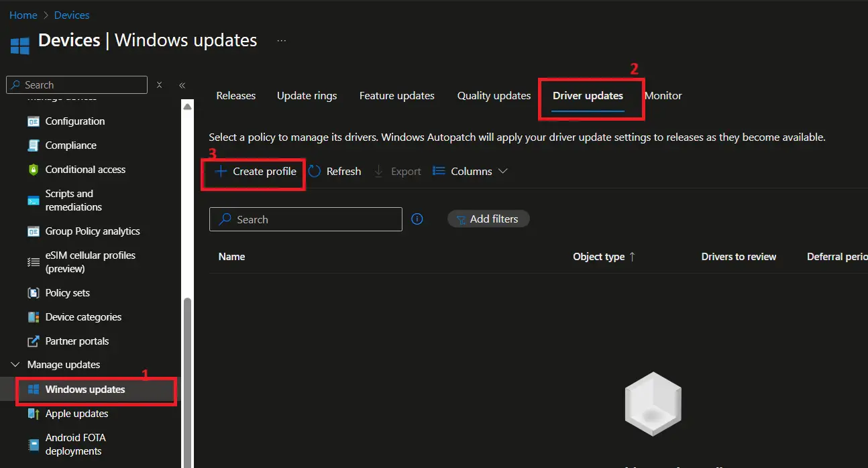Click the Conditional access shield icon
This screenshot has width=868, height=468.
(x=34, y=170)
